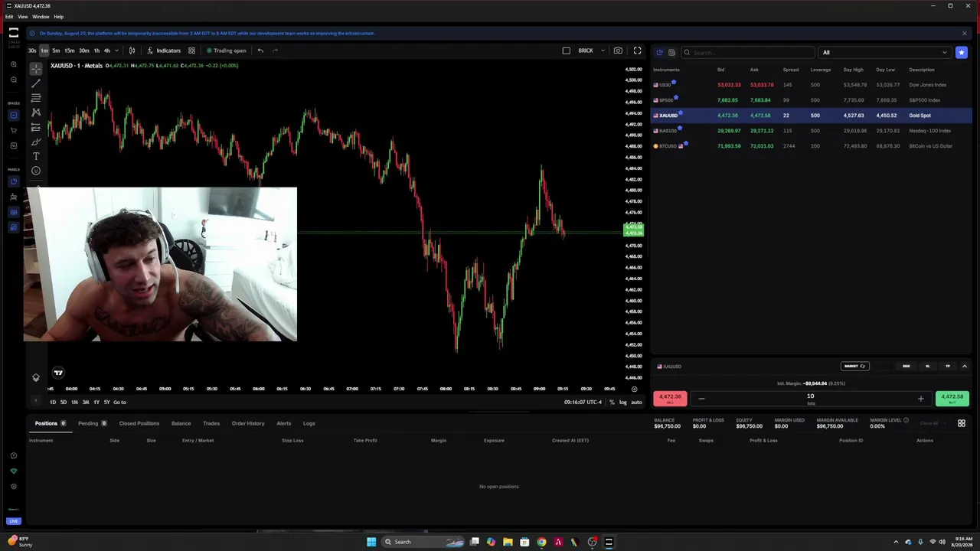Toggle MARKET order type button
Viewport: 980px width, 551px height.
tap(854, 366)
